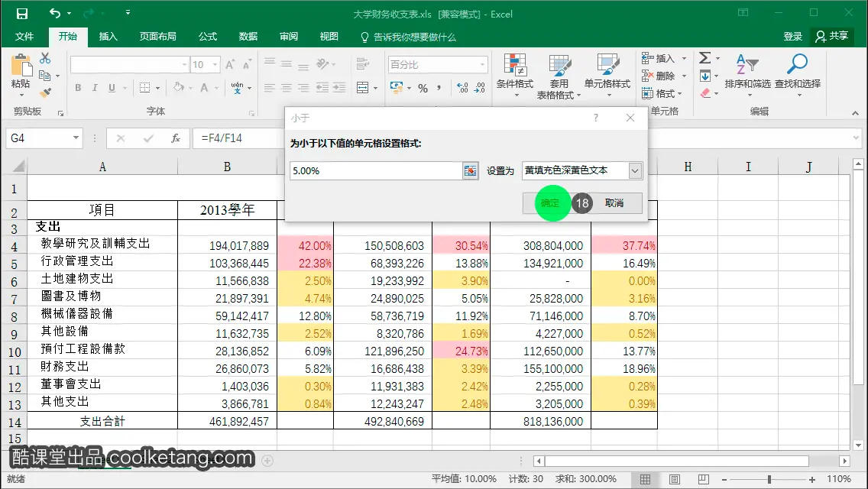Click the Format cells button
Image resolution: width=868 pixels, height=489 pixels.
[659, 93]
